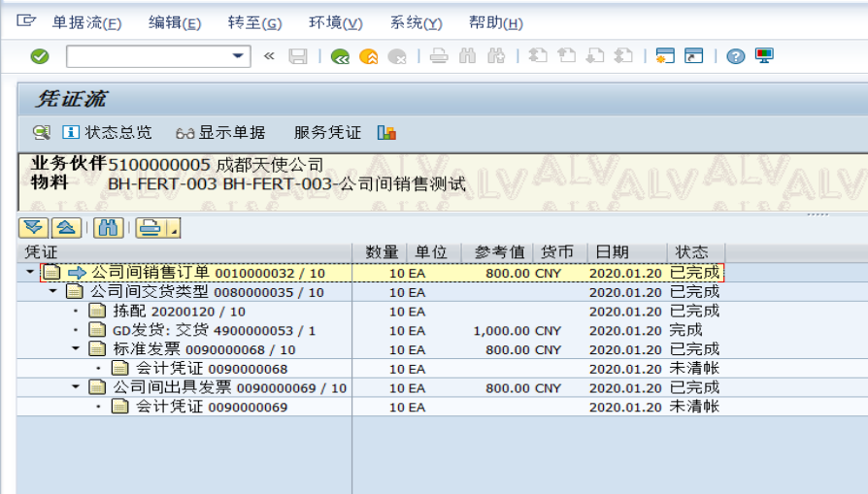Click the Last Page icon

click(x=623, y=56)
